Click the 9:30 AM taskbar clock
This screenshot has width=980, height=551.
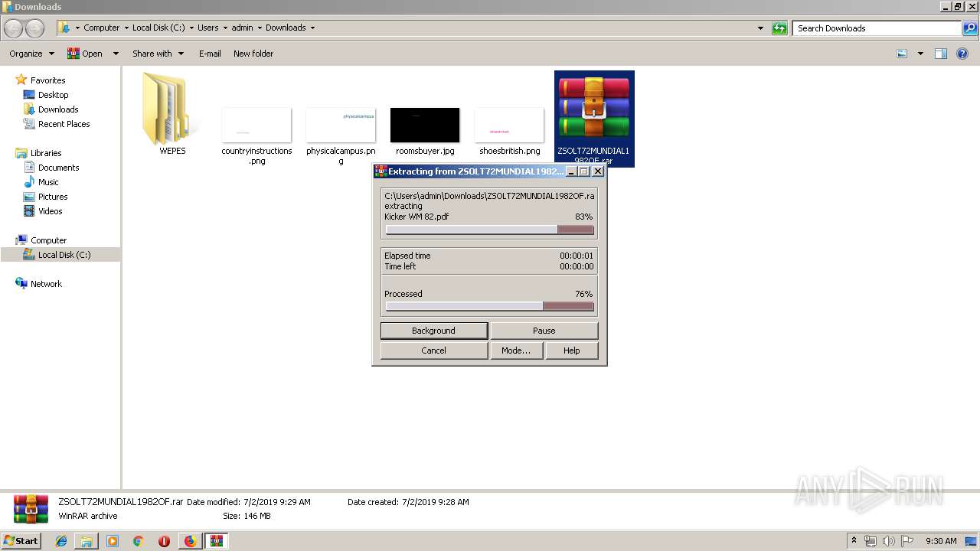[941, 541]
